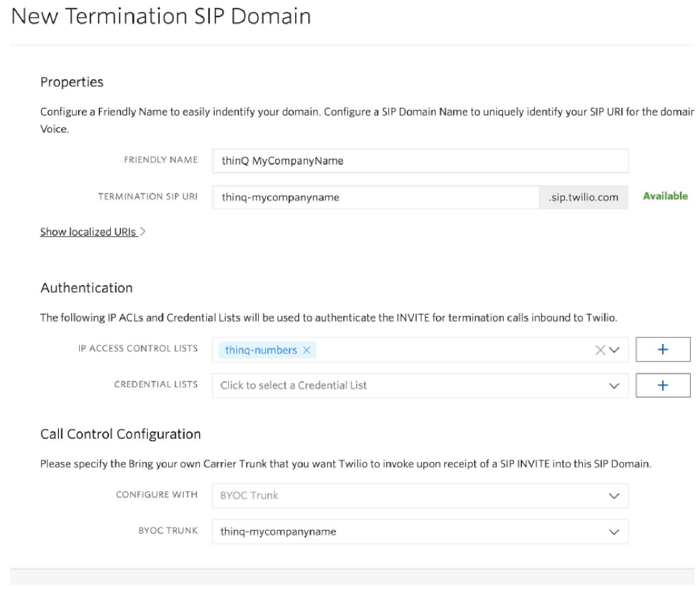Show localized URIs
This screenshot has height=589, width=700.
[93, 232]
